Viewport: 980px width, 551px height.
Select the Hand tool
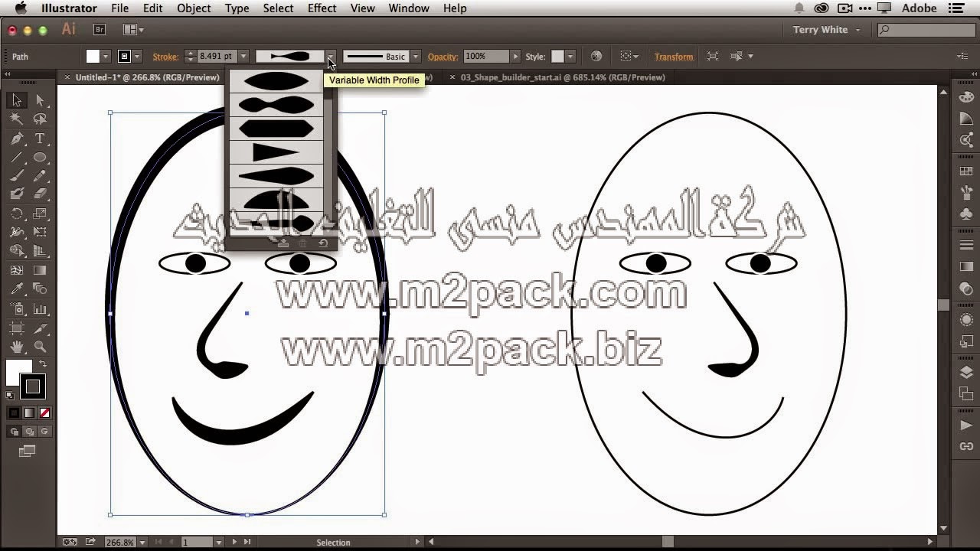click(17, 347)
